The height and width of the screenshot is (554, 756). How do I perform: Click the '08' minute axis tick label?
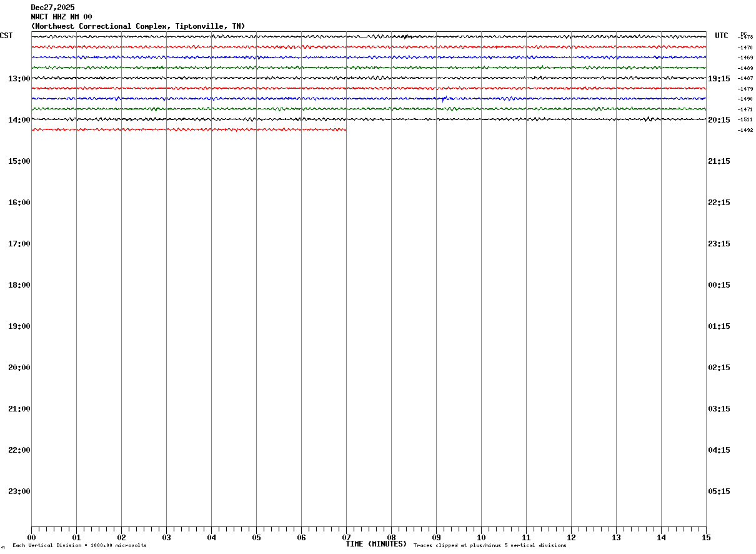pos(391,538)
